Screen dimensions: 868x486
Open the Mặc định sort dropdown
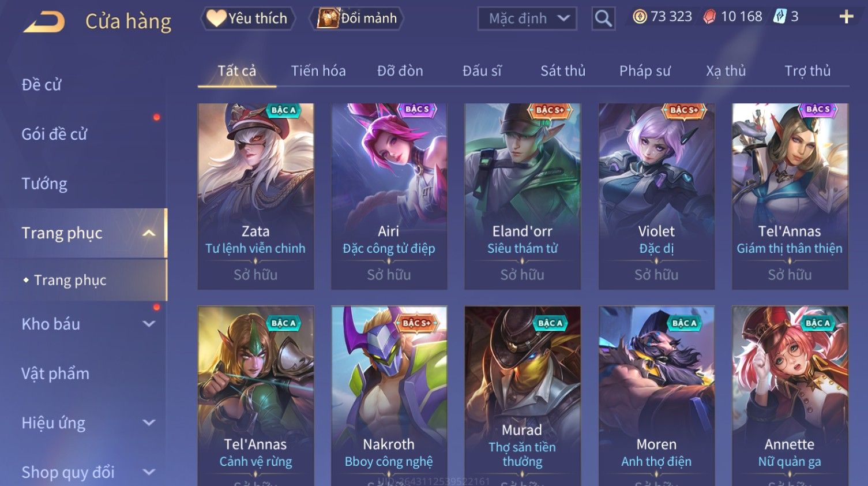[527, 18]
